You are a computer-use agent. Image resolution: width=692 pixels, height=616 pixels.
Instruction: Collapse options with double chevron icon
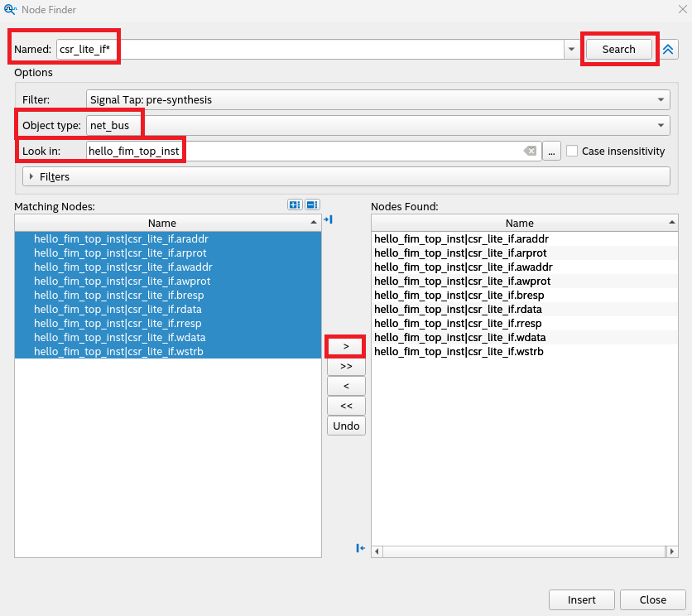coord(668,49)
